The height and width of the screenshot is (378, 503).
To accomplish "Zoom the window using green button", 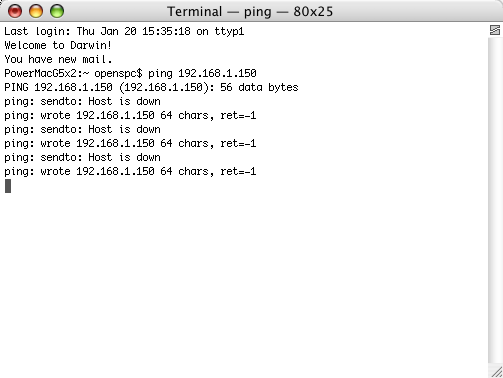I will pyautogui.click(x=57, y=11).
